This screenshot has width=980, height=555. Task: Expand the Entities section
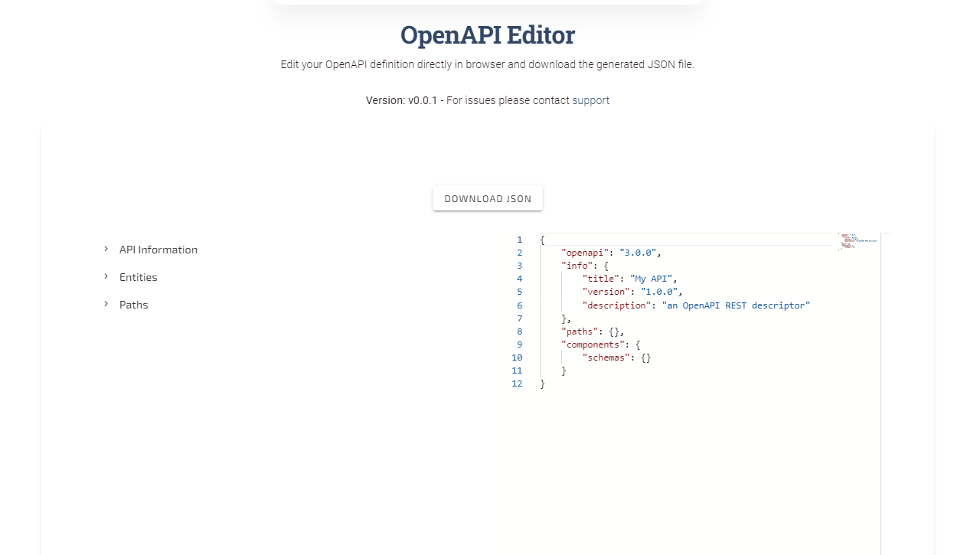click(x=138, y=277)
